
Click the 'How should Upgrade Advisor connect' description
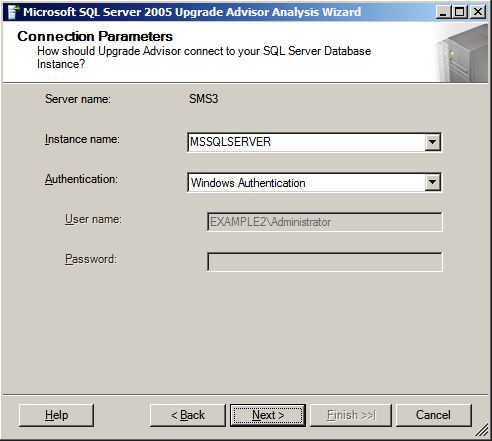click(204, 57)
